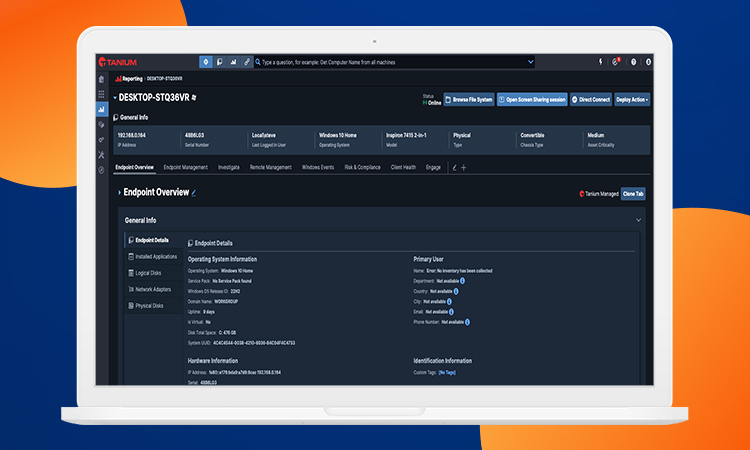This screenshot has width=750, height=450.
Task: Click the Clone Tab button
Action: (x=633, y=194)
